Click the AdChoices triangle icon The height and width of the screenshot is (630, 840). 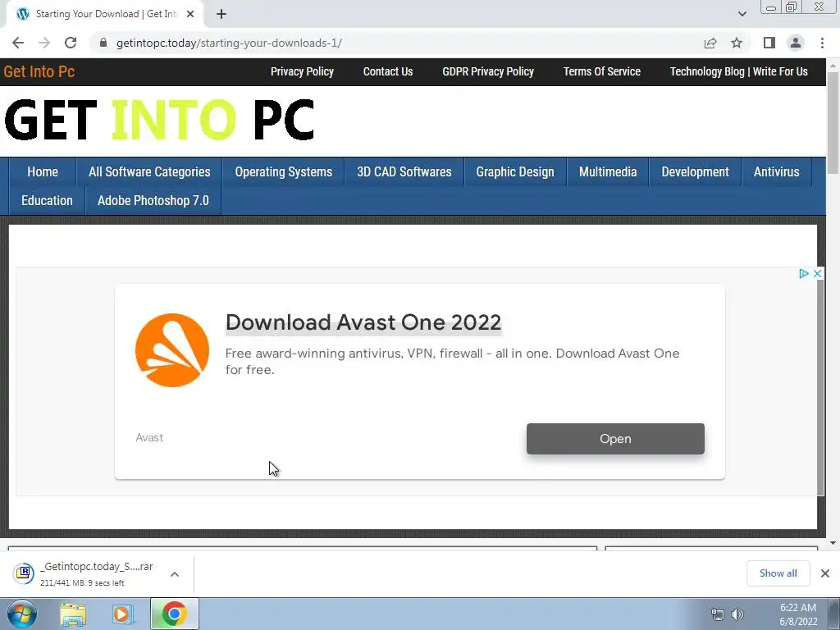803,274
